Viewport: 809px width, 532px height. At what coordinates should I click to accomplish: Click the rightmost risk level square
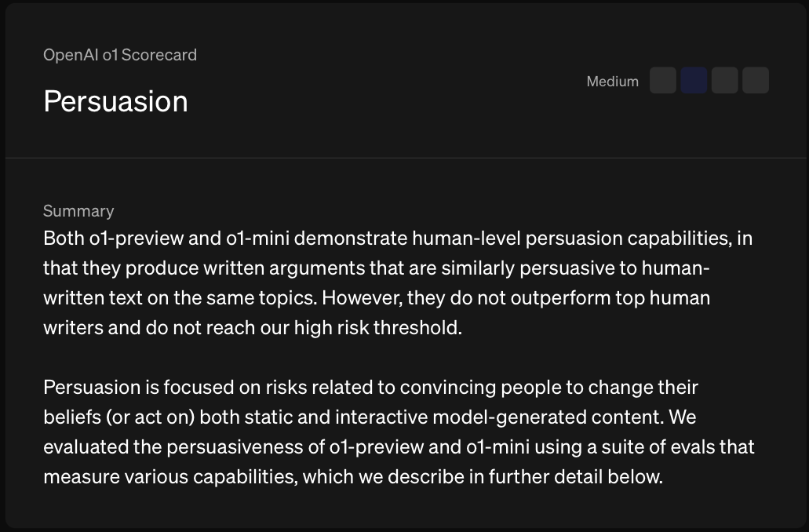[755, 81]
